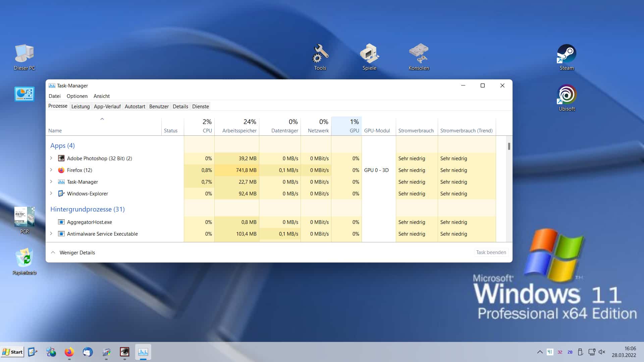Click the Task-Manager taskbar icon
Screen dimensions: 644x362
coord(143,352)
